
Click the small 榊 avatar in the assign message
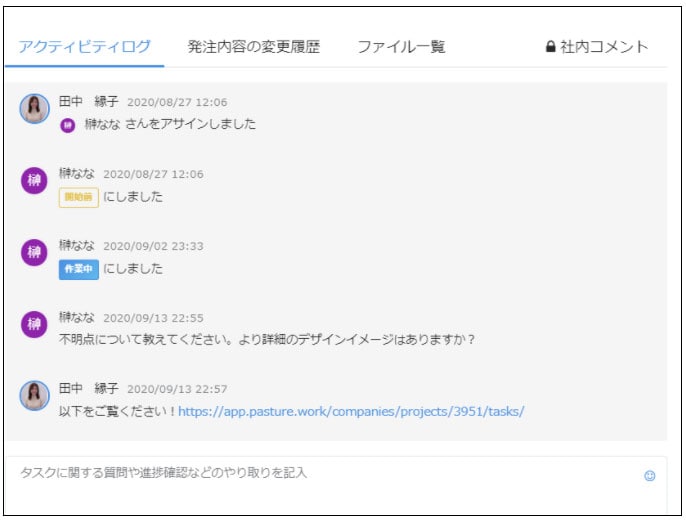tap(68, 125)
